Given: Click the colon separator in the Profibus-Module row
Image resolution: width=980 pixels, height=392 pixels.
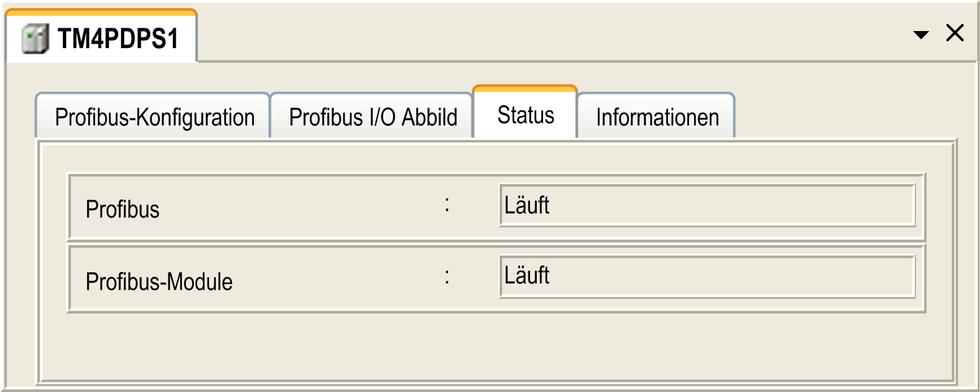Looking at the screenshot, I should tap(447, 276).
